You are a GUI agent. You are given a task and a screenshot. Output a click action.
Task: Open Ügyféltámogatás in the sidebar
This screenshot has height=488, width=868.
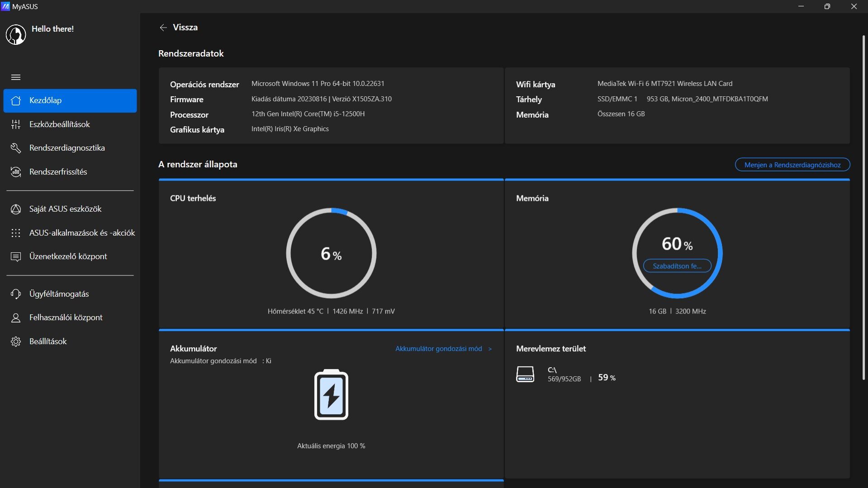[x=70, y=294]
